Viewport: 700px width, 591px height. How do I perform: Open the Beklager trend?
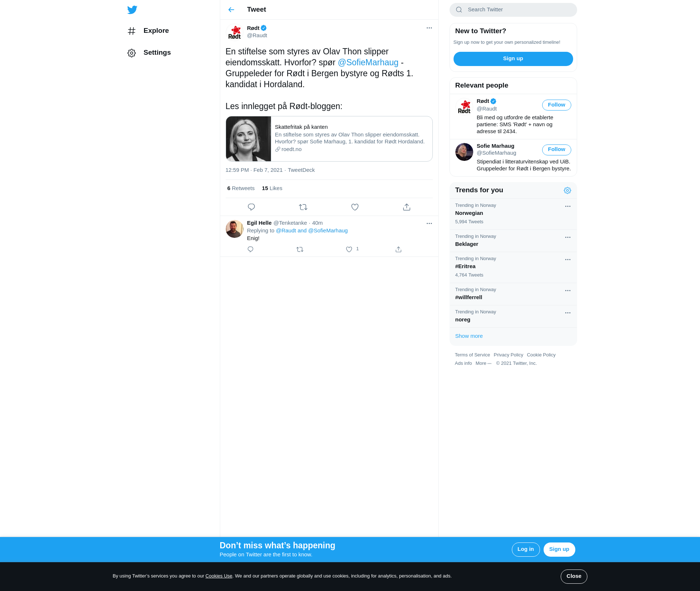point(513,241)
